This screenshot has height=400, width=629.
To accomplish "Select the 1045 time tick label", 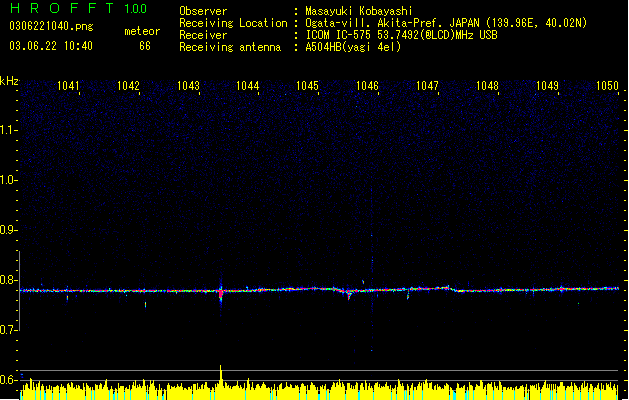I will [x=307, y=86].
